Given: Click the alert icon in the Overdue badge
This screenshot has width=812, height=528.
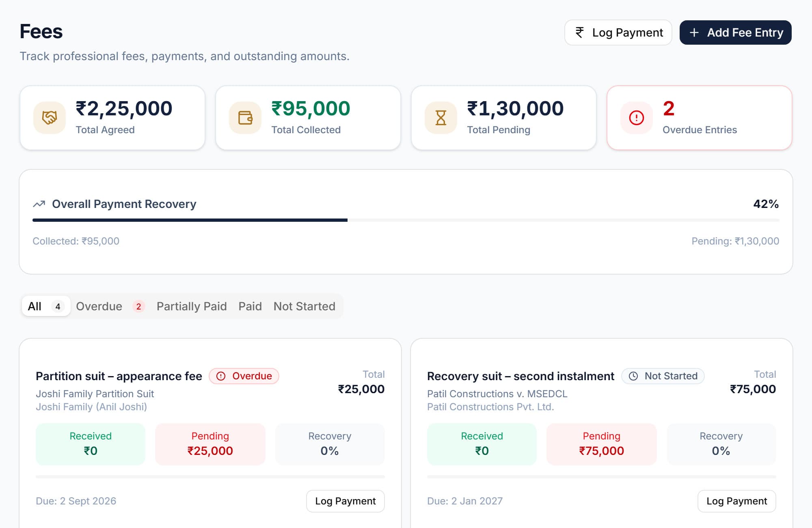Looking at the screenshot, I should [221, 376].
